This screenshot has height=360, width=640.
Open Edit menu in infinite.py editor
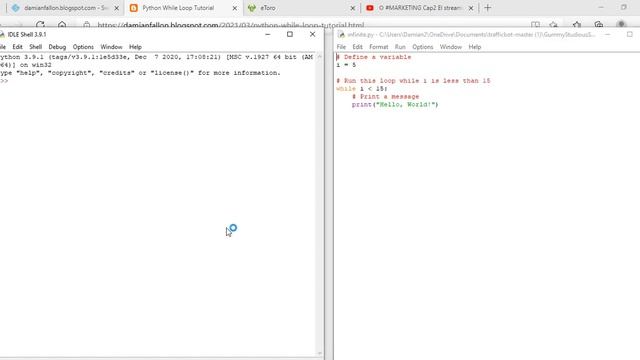tap(358, 47)
